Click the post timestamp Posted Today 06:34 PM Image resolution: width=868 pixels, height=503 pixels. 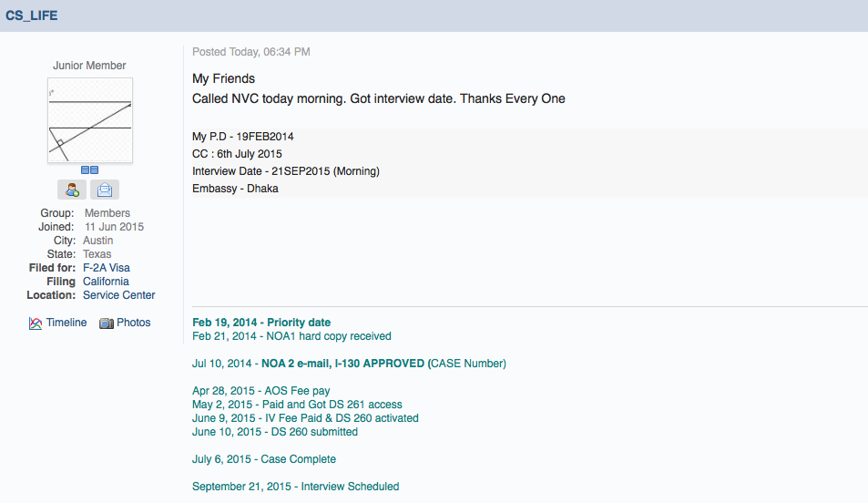coord(251,52)
